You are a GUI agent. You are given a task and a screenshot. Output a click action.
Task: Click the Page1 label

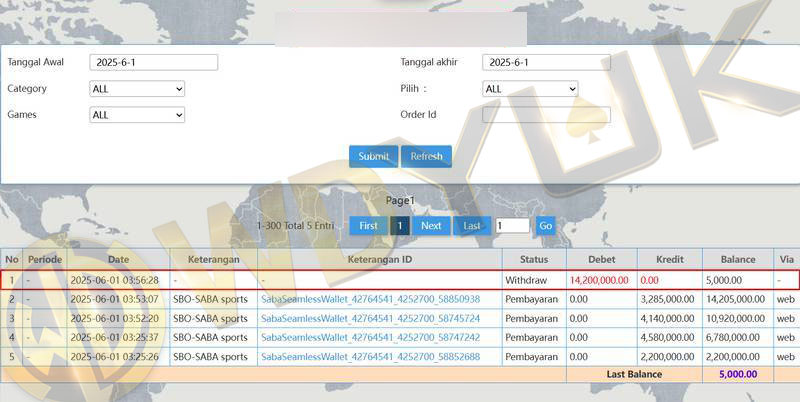(x=400, y=201)
